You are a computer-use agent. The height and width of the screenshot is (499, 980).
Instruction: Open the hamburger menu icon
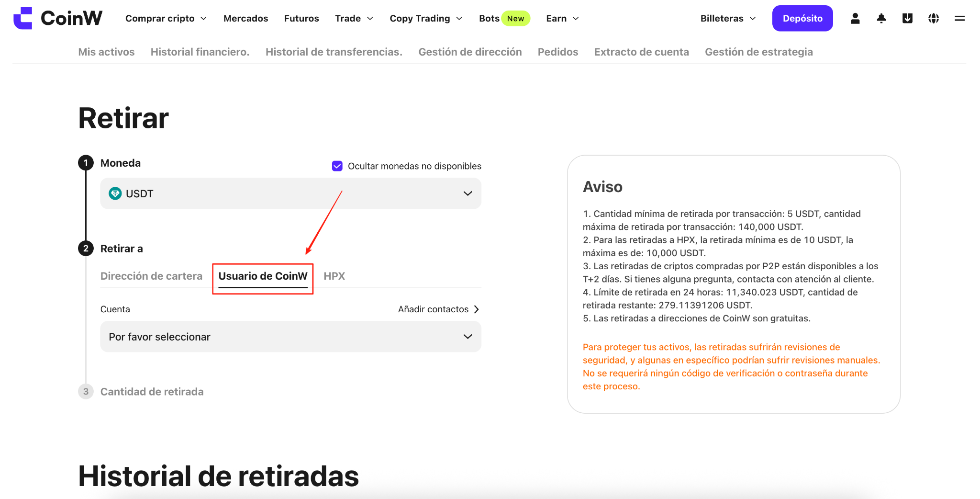[x=959, y=18]
